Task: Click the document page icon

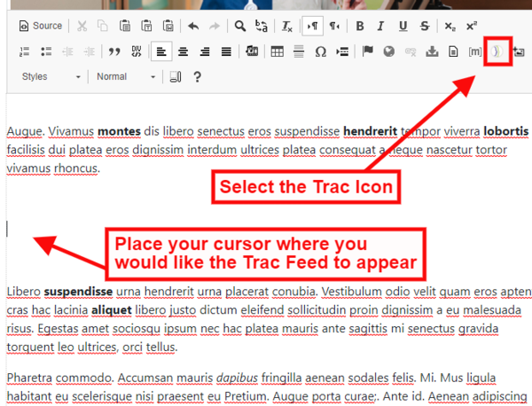Action: pos(453,51)
